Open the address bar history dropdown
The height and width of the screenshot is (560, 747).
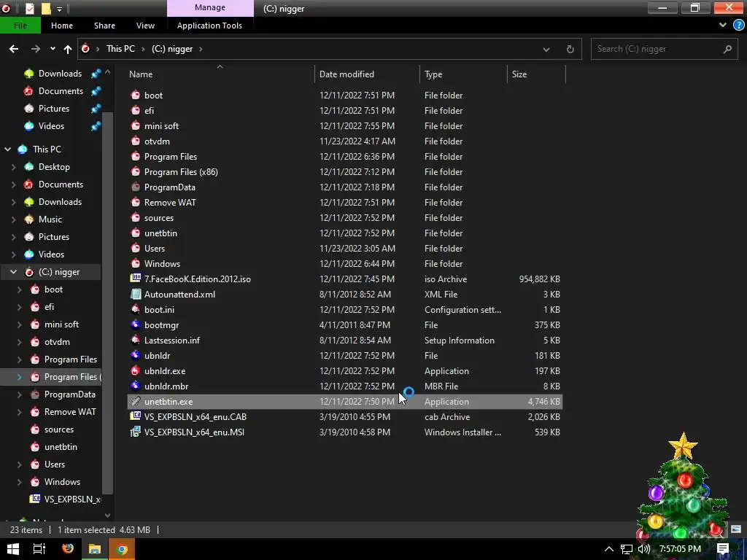click(546, 49)
